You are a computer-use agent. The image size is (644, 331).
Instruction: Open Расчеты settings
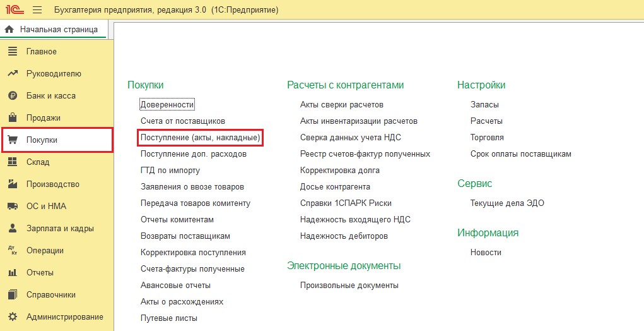[486, 121]
